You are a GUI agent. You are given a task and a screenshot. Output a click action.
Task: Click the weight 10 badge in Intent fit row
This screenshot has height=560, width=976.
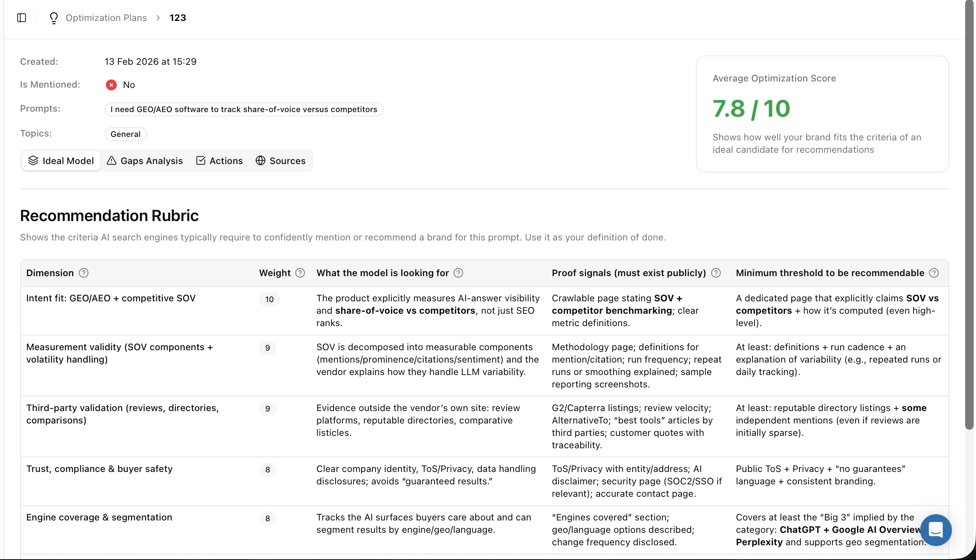point(269,299)
